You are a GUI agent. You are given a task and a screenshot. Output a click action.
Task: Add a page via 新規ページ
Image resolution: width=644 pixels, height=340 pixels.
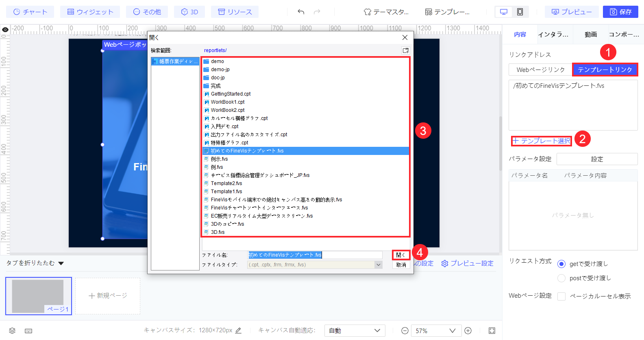108,296
